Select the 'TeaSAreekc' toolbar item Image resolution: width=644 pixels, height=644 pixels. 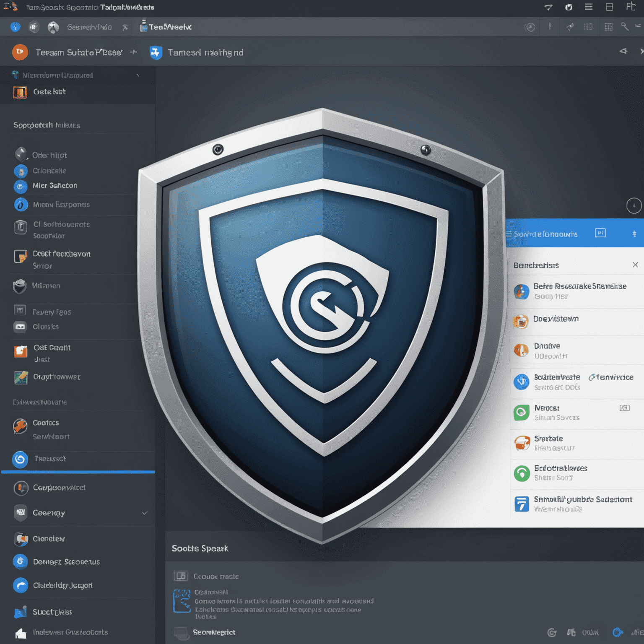[166, 27]
